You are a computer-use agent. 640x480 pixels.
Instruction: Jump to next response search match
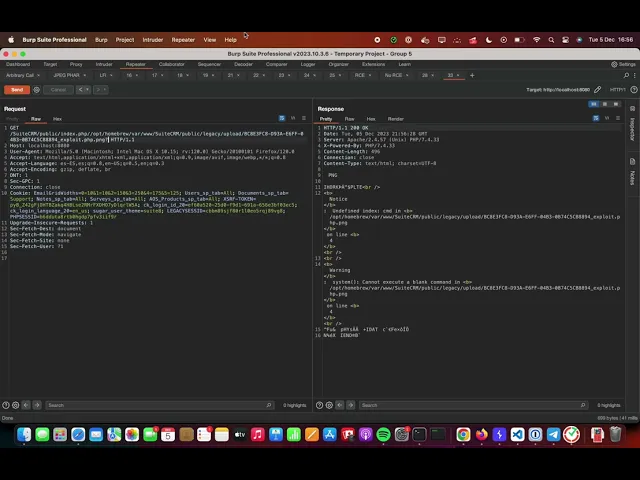click(x=351, y=405)
